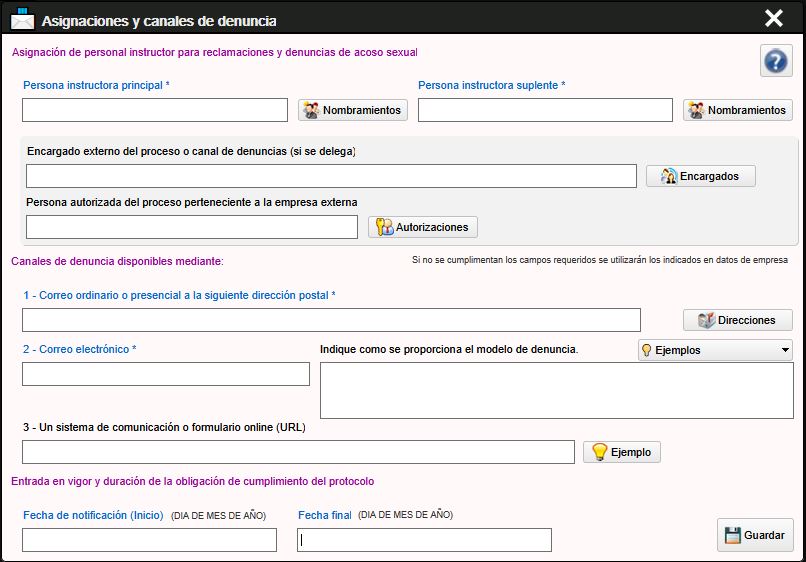Click the blue help question mark icon
806x562 pixels.
point(776,61)
